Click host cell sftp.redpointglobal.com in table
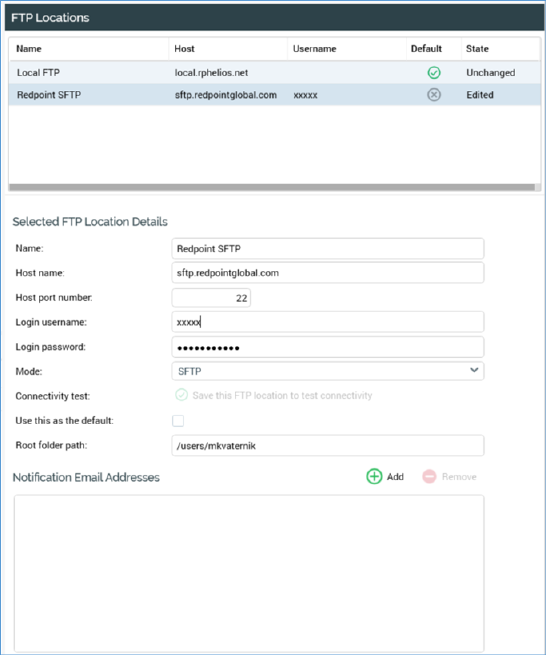The width and height of the screenshot is (546, 655). click(226, 95)
